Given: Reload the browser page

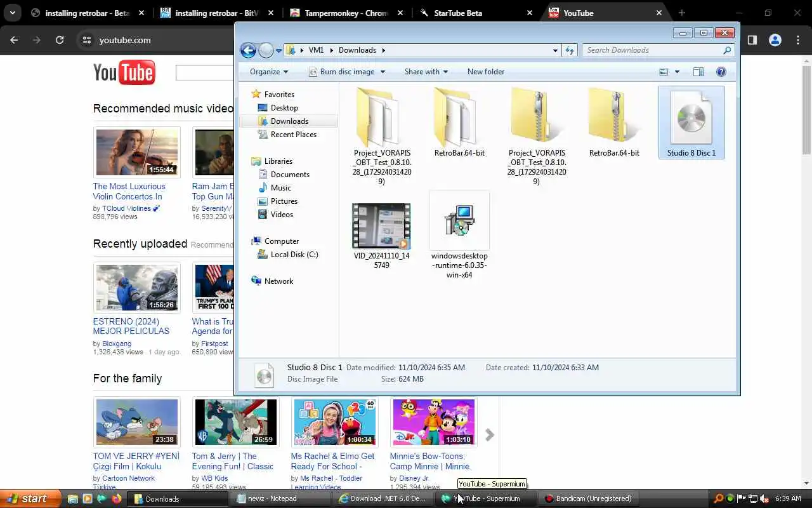Looking at the screenshot, I should [60, 40].
